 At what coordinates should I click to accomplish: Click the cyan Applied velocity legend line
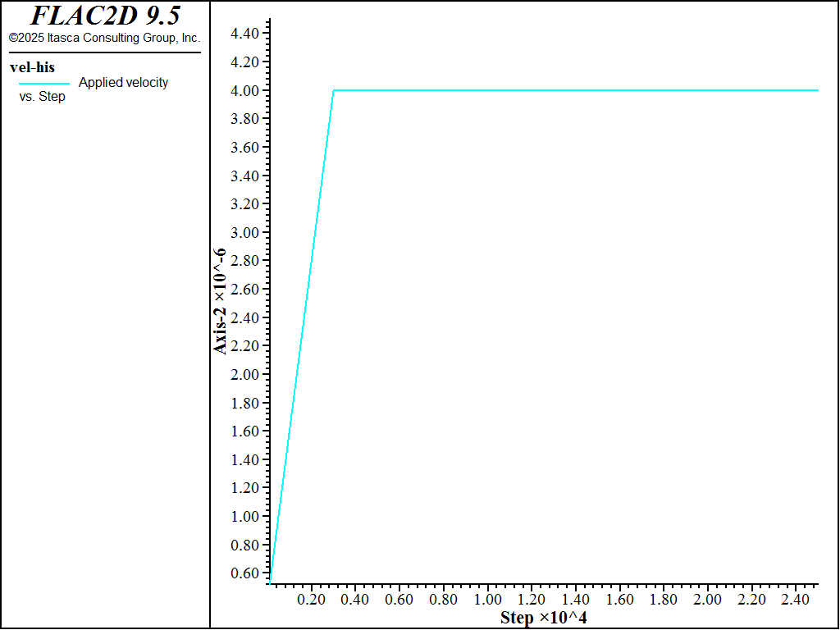click(44, 84)
